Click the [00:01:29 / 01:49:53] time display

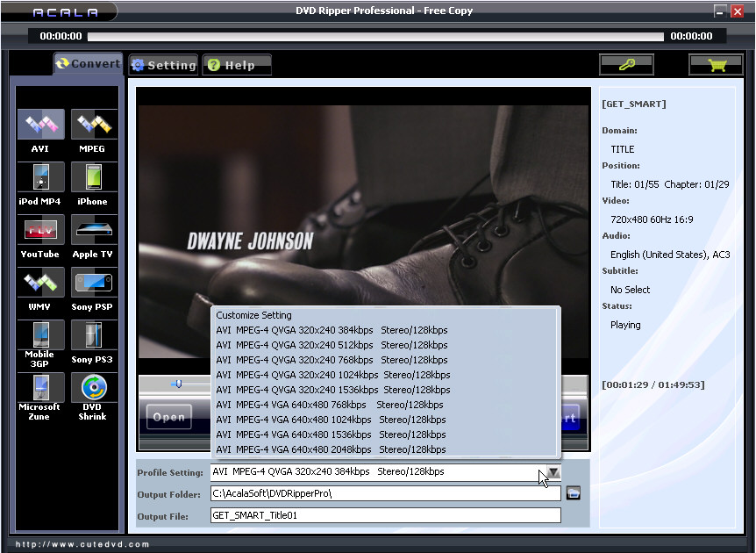tap(653, 384)
